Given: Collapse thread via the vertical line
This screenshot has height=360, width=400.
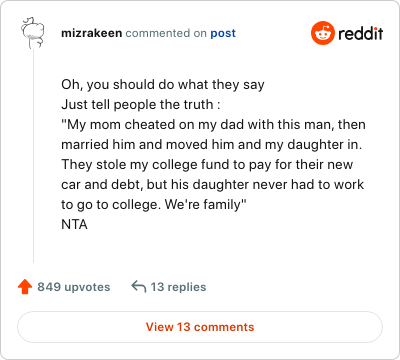Looking at the screenshot, I should 33,156.
